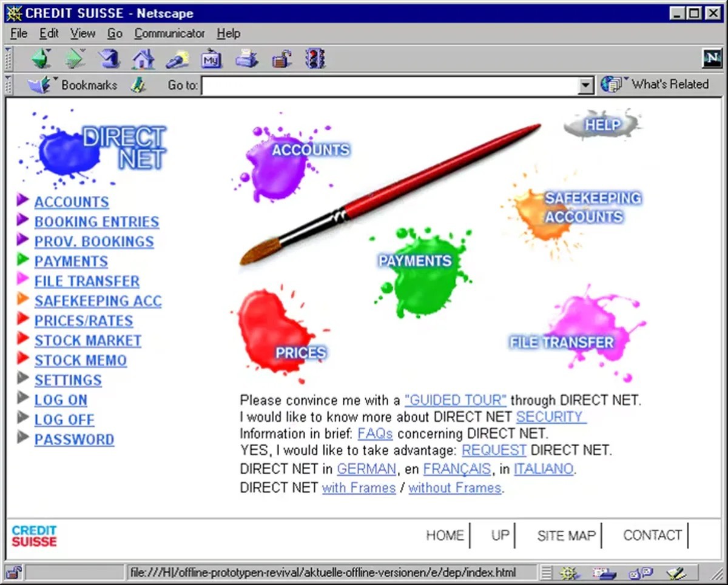Viewport: 728px width, 585px height.
Task: Open the BOOKING ENTRIES sidebar link
Action: pos(96,222)
